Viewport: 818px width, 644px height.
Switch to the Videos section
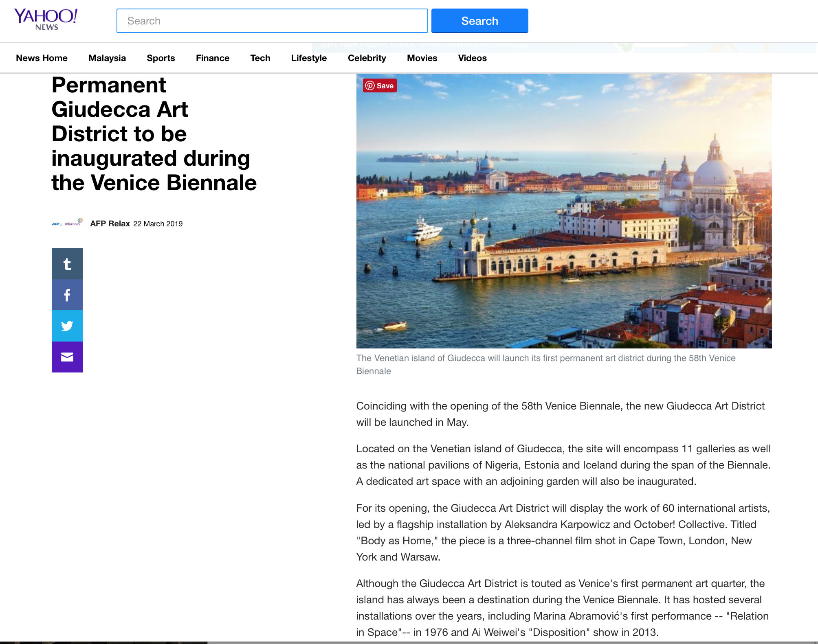pyautogui.click(x=472, y=58)
